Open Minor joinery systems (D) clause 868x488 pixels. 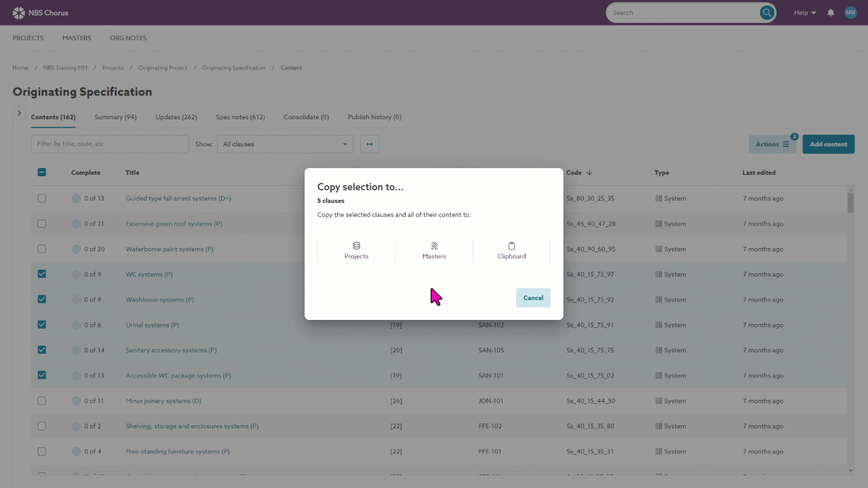pos(163,401)
